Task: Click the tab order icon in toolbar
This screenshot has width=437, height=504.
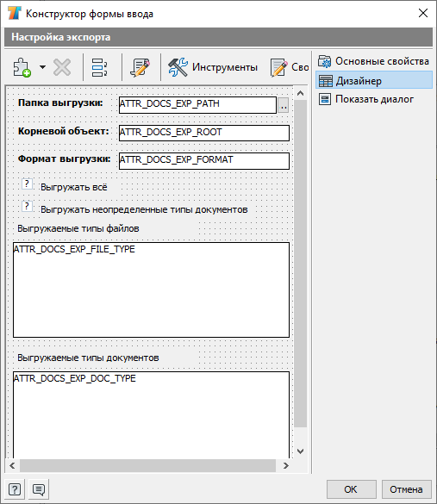Action: [x=99, y=67]
